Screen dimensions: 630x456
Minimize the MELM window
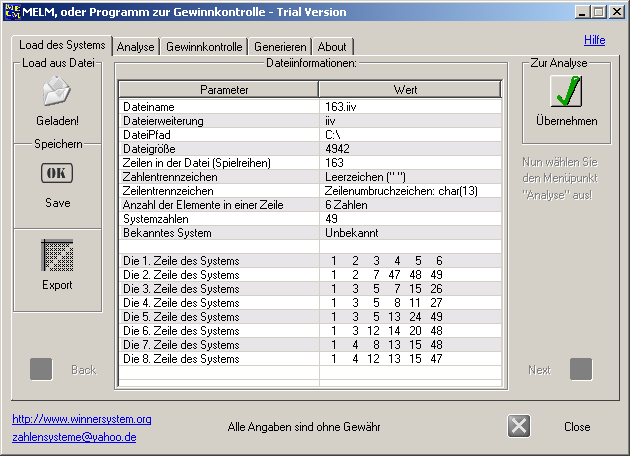tap(581, 12)
